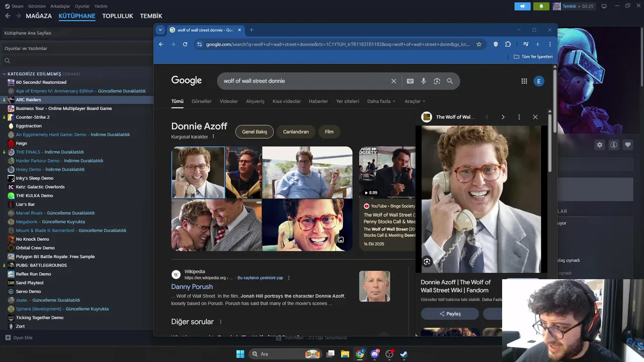Open the Google account avatar E
The width and height of the screenshot is (644, 362).
539,81
